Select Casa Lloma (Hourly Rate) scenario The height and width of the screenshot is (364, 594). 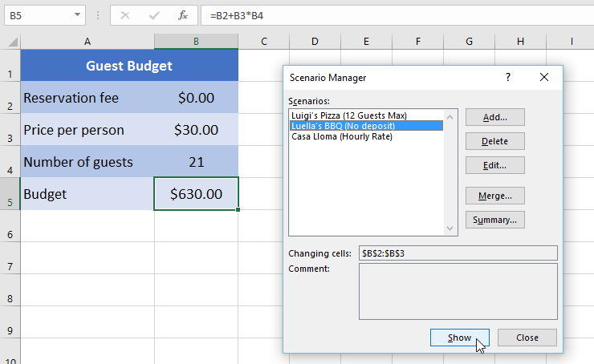(x=341, y=136)
